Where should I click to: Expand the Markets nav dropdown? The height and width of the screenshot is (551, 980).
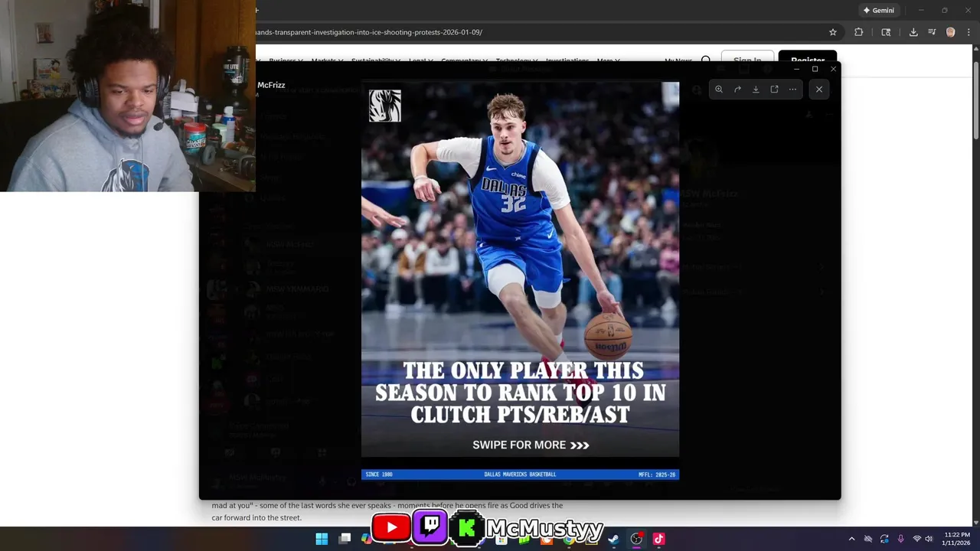pos(328,60)
